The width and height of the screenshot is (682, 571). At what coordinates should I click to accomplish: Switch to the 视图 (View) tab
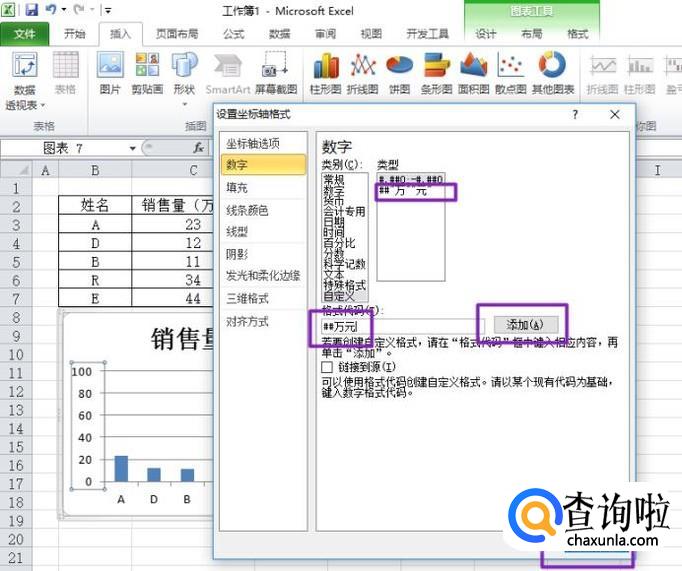tap(371, 34)
